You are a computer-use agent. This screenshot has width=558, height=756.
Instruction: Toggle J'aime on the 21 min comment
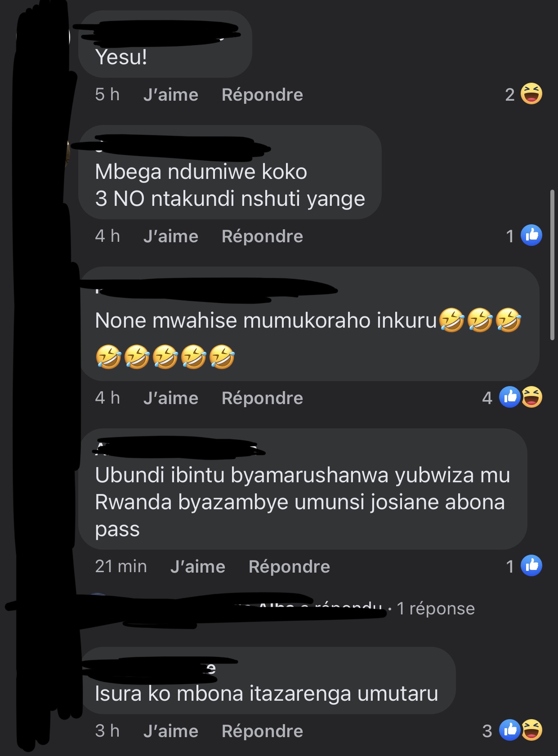click(x=198, y=567)
